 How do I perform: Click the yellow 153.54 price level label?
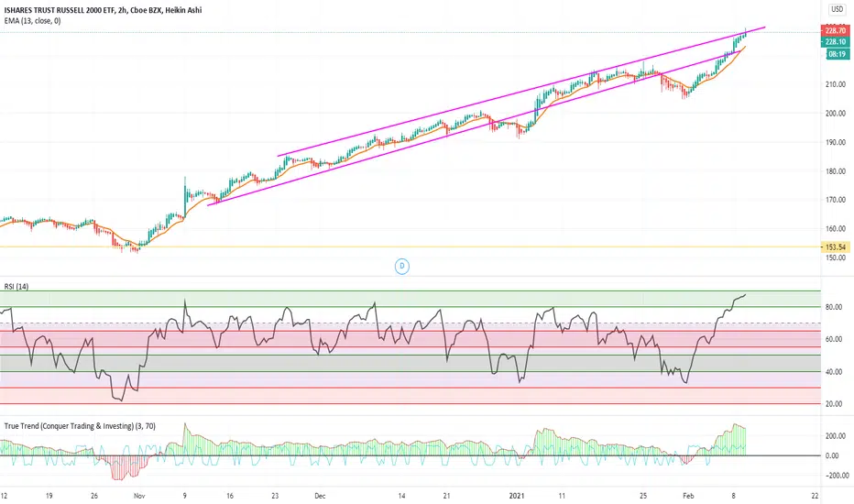(x=835, y=247)
